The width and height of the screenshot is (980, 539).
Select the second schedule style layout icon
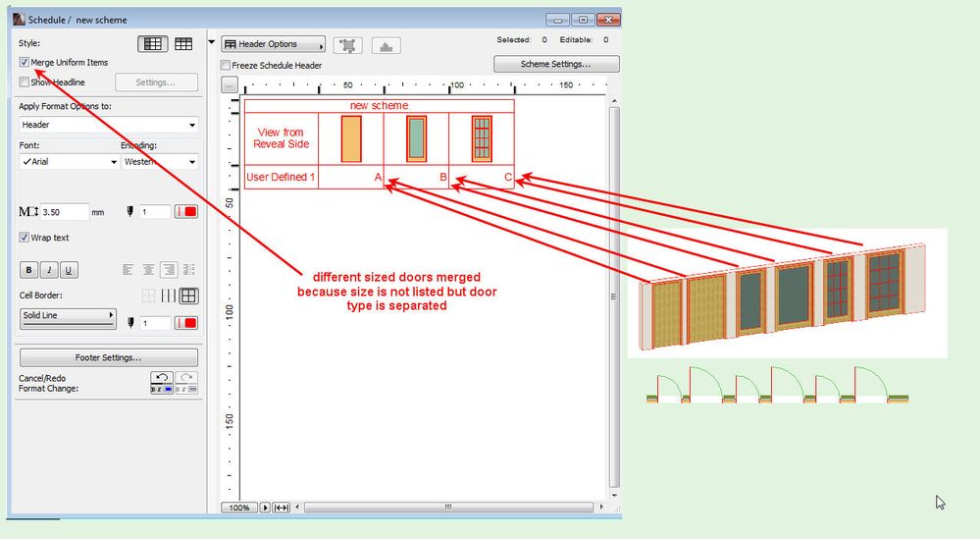pyautogui.click(x=183, y=44)
